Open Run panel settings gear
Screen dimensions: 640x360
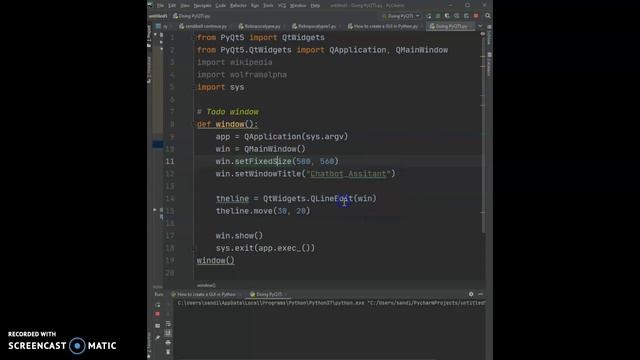(x=471, y=294)
